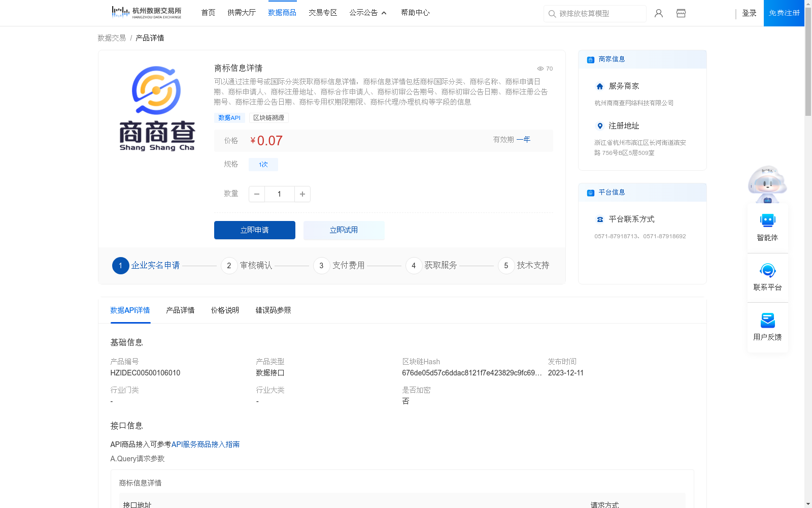Open the Hangzhou Data Exchange logo
Image resolution: width=812 pixels, height=508 pixels.
[146, 13]
